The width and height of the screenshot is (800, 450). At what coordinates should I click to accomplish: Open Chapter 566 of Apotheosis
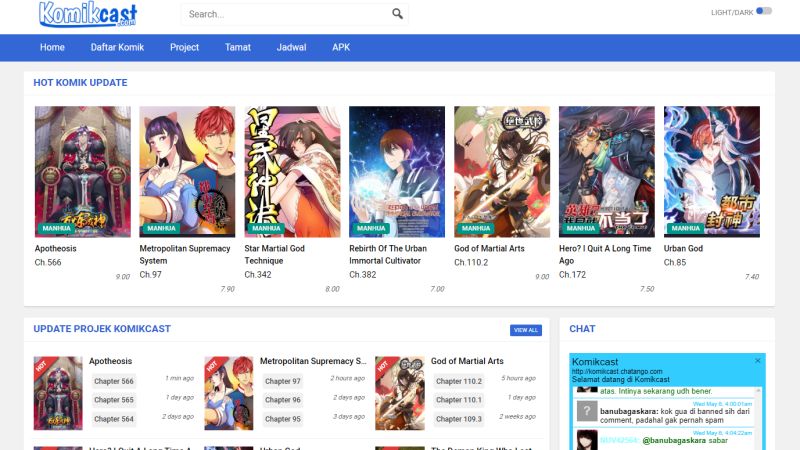114,381
